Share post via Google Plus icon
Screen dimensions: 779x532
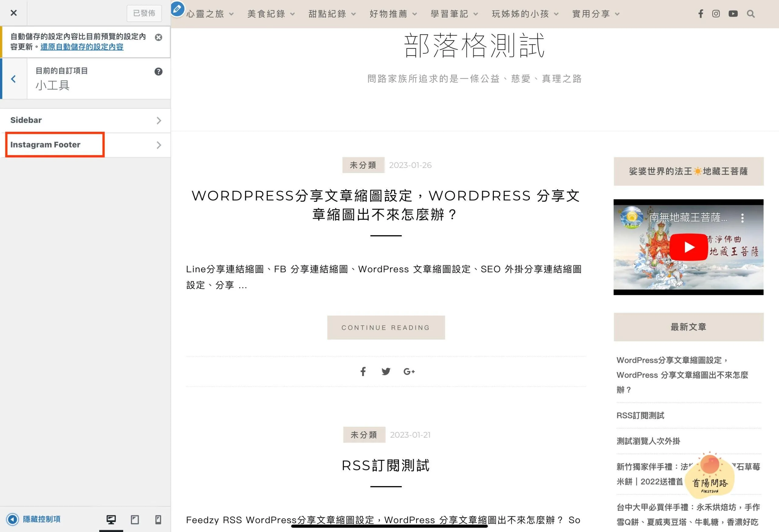point(409,371)
